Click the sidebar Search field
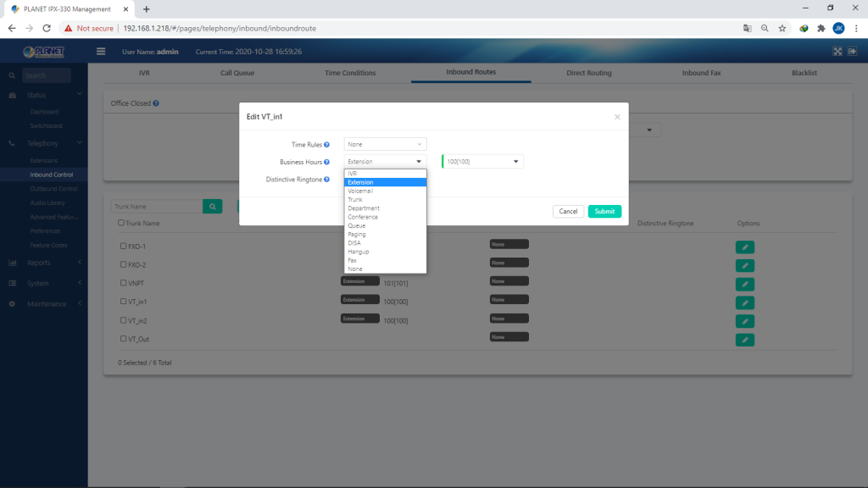Image resolution: width=868 pixels, height=488 pixels. click(x=47, y=75)
